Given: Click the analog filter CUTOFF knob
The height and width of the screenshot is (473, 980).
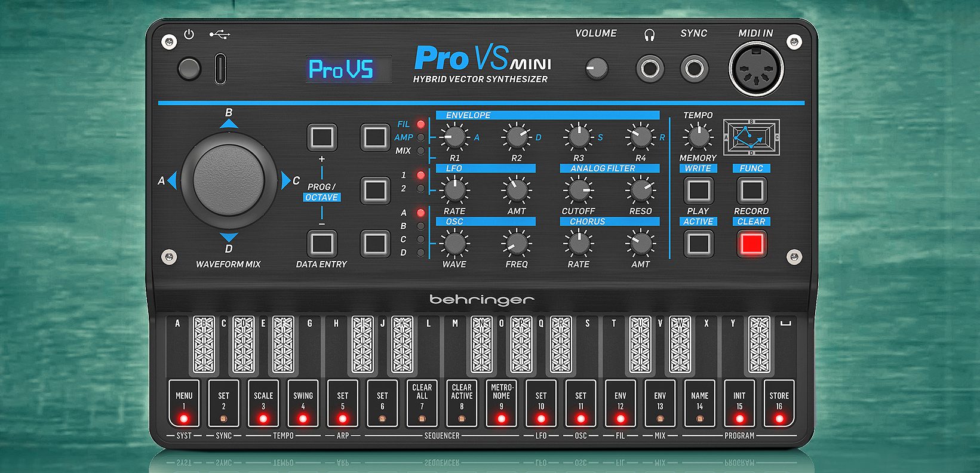Looking at the screenshot, I should tap(579, 191).
